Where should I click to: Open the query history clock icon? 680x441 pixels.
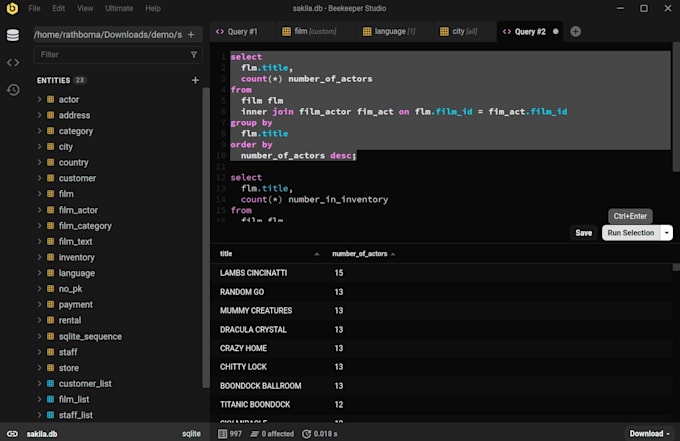pyautogui.click(x=13, y=90)
